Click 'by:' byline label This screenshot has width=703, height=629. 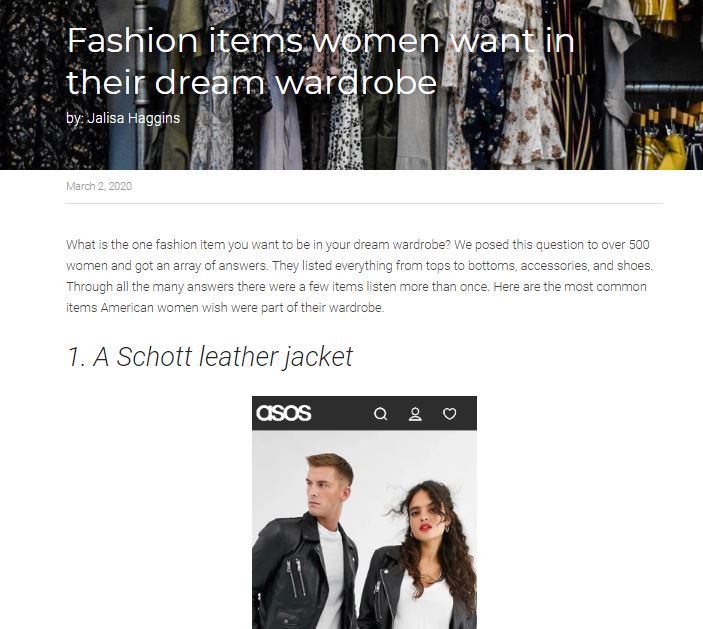point(75,118)
